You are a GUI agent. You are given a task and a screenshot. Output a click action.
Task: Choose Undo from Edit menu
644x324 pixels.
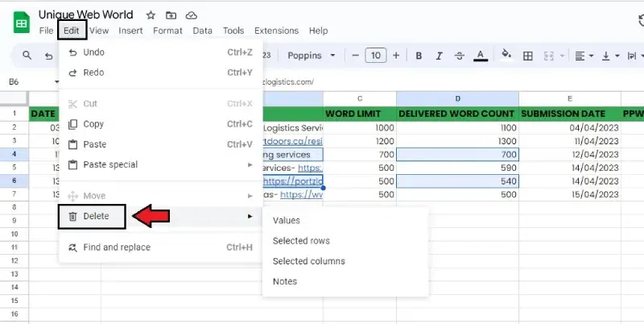[x=160, y=52]
